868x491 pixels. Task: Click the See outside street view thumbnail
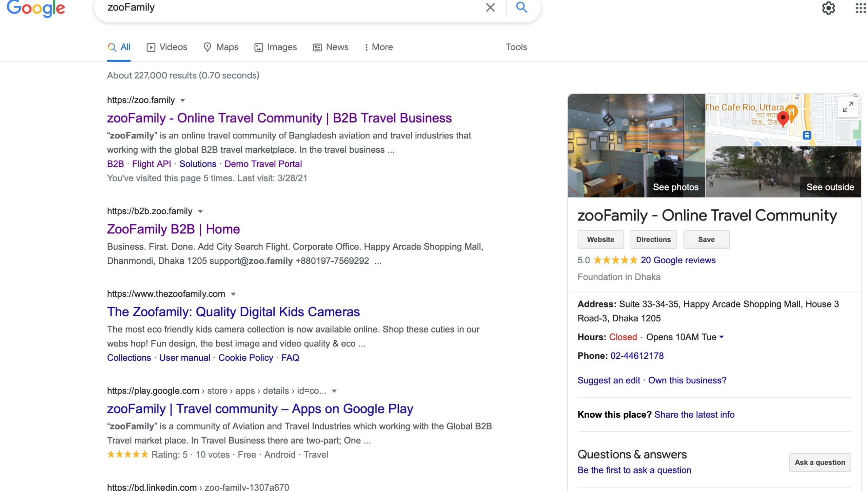783,172
